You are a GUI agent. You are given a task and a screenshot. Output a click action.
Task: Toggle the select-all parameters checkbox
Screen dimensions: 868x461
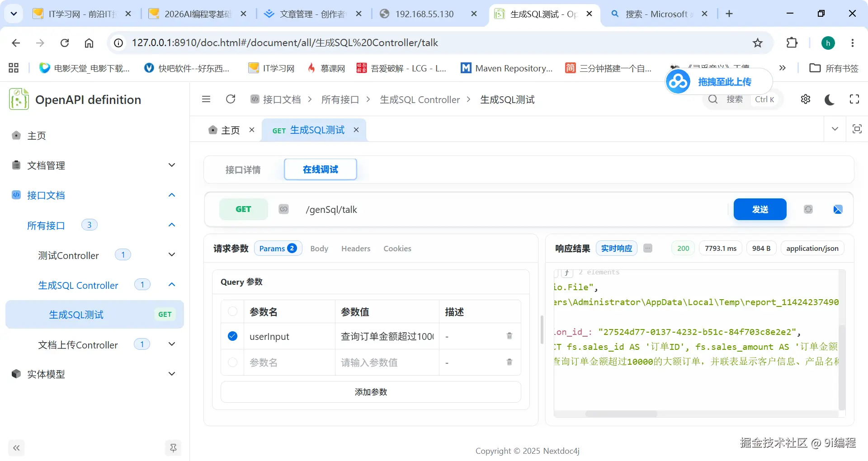click(x=232, y=311)
